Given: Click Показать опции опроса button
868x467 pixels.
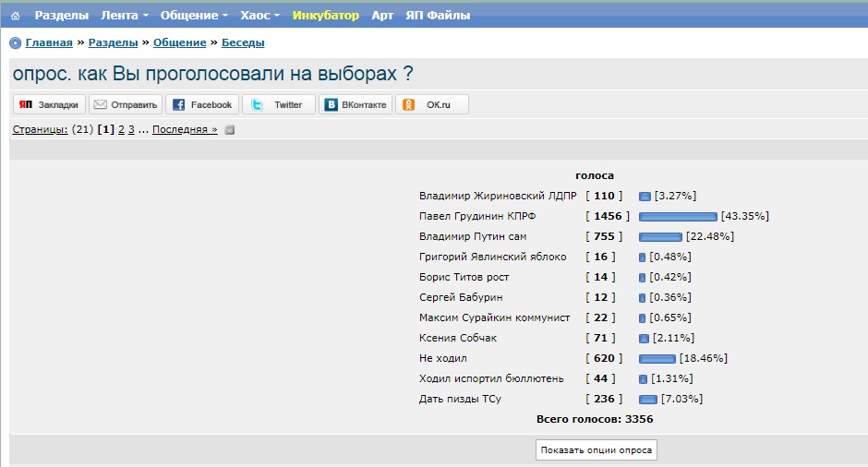Looking at the screenshot, I should [x=597, y=449].
